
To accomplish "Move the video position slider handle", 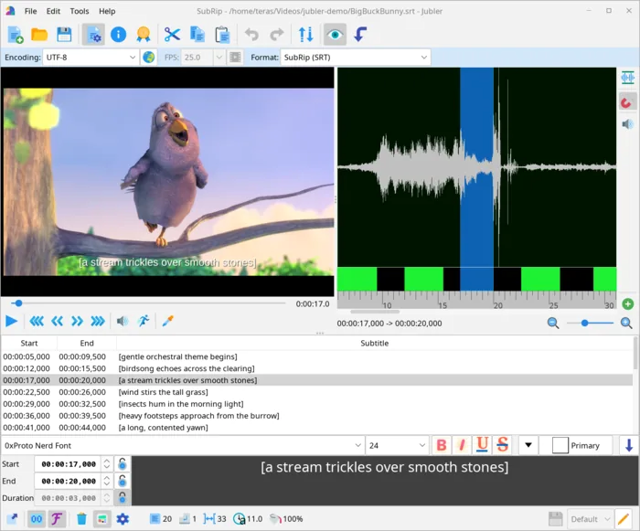I will (18, 303).
